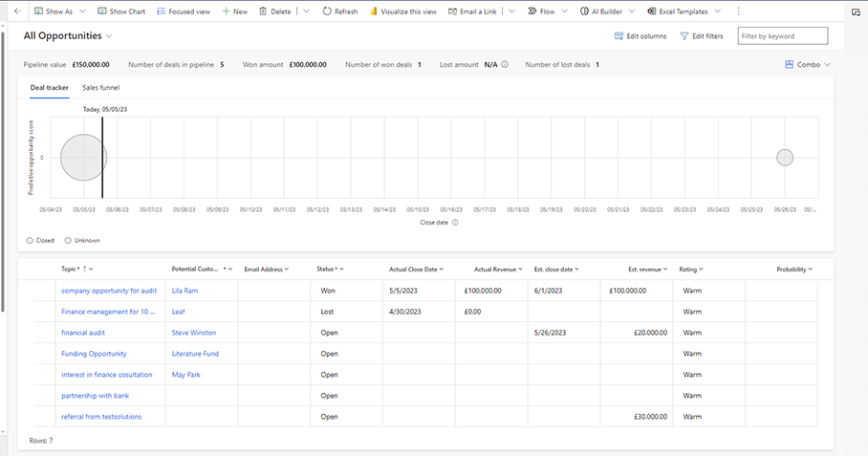Click the Refresh icon in toolbar
This screenshot has height=456, width=868.
(x=327, y=11)
